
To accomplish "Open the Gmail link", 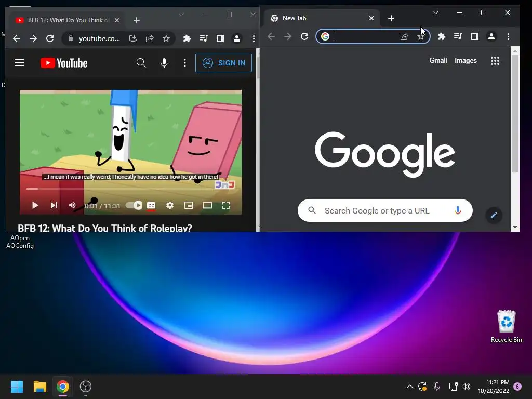I will (438, 60).
